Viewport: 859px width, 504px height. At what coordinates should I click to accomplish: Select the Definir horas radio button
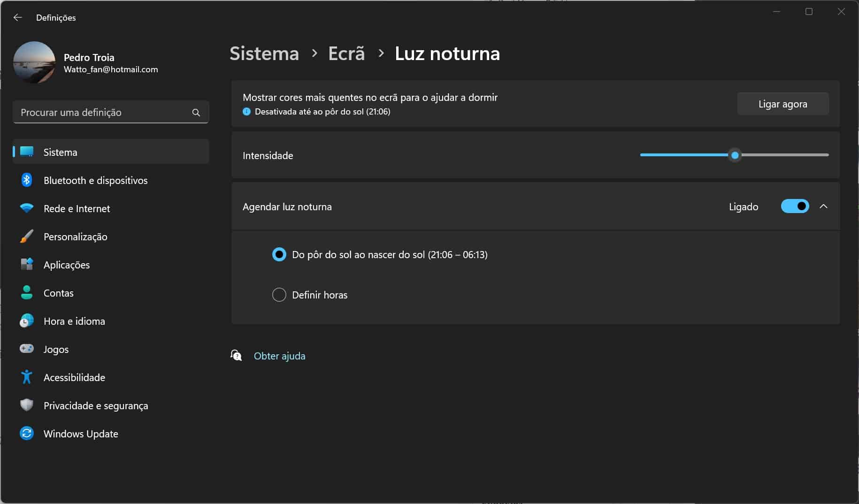point(279,295)
